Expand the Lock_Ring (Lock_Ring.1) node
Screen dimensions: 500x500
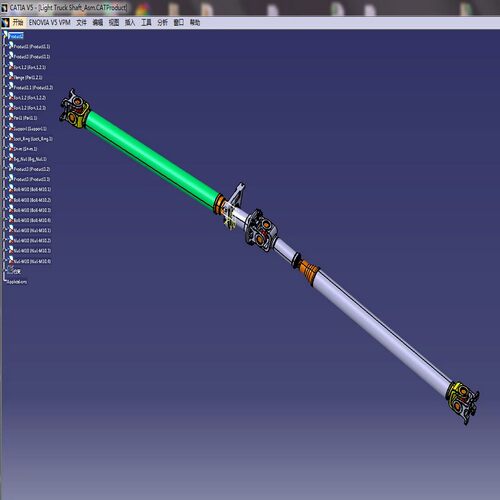[5, 138]
